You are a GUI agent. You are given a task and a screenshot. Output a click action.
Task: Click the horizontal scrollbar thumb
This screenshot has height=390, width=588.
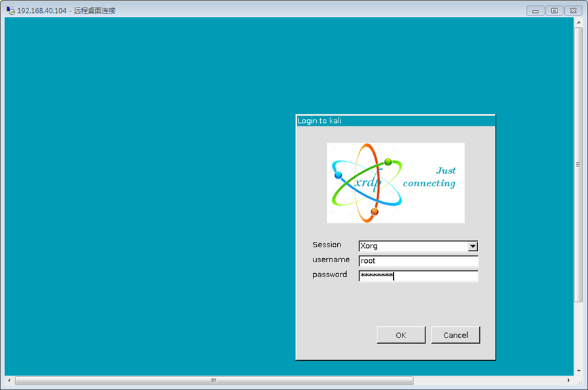pos(214,380)
